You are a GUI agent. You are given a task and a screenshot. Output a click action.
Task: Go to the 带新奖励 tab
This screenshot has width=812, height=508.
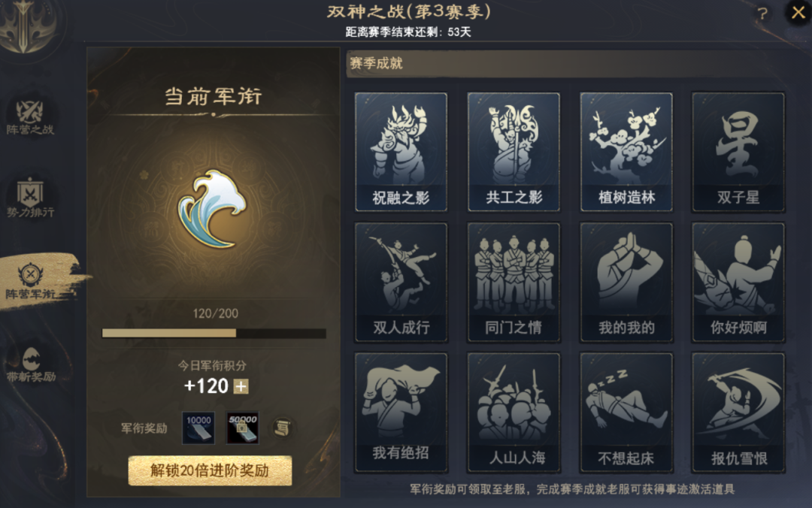(x=31, y=364)
